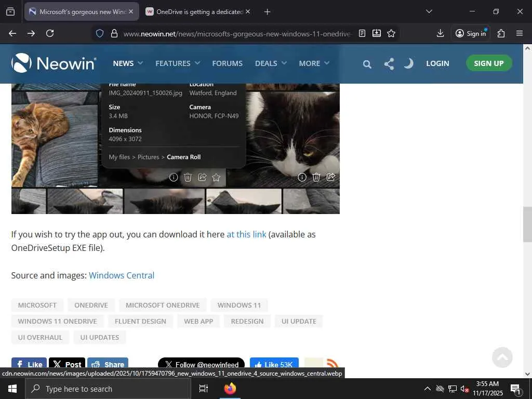This screenshot has height=399, width=532.
Task: Open Firefox recent browsing view icon
Action: coord(10,11)
